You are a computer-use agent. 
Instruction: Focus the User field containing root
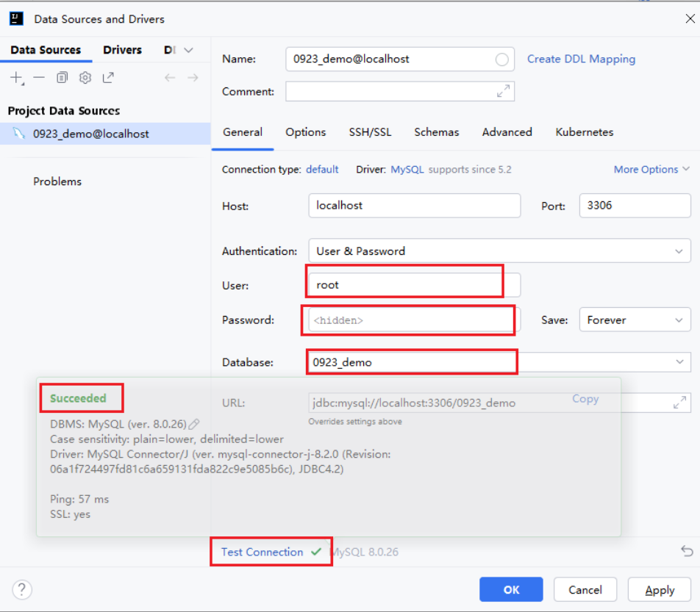(414, 284)
